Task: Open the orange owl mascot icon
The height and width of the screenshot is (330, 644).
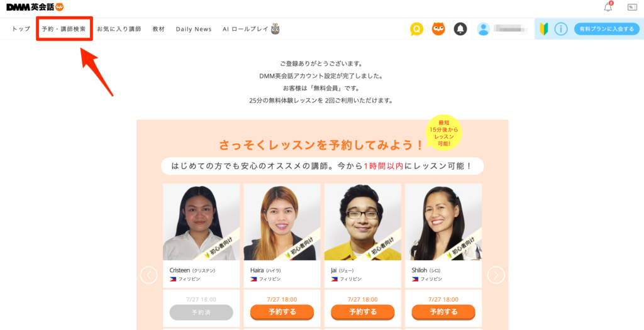Action: (438, 29)
